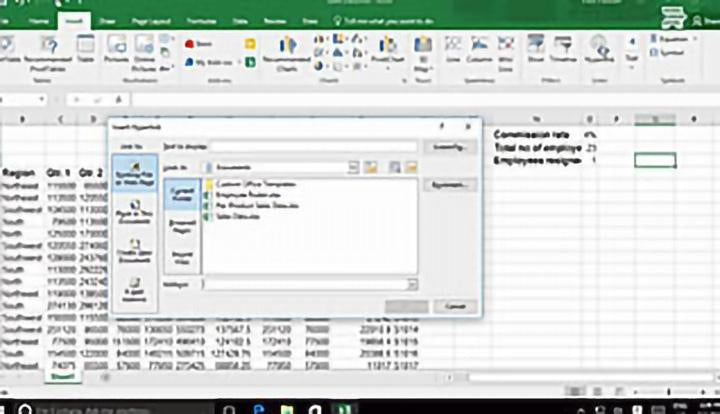Click the Up One Folder icon in dialog
Viewport: 720px width, 414px height.
point(370,168)
